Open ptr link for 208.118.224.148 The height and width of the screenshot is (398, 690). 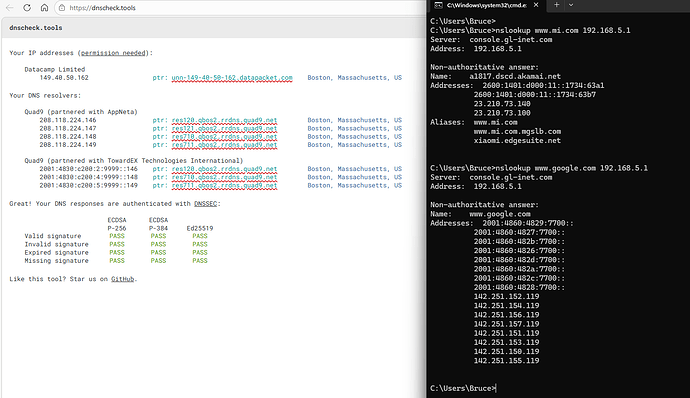[x=224, y=136]
